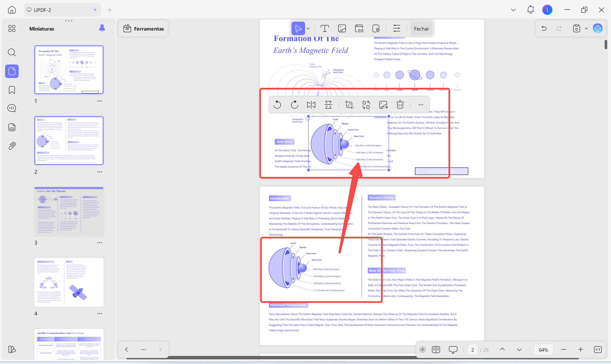Viewport: 611px width, 364px height.
Task: Toggle the page layout view mode
Action: [x=436, y=350]
